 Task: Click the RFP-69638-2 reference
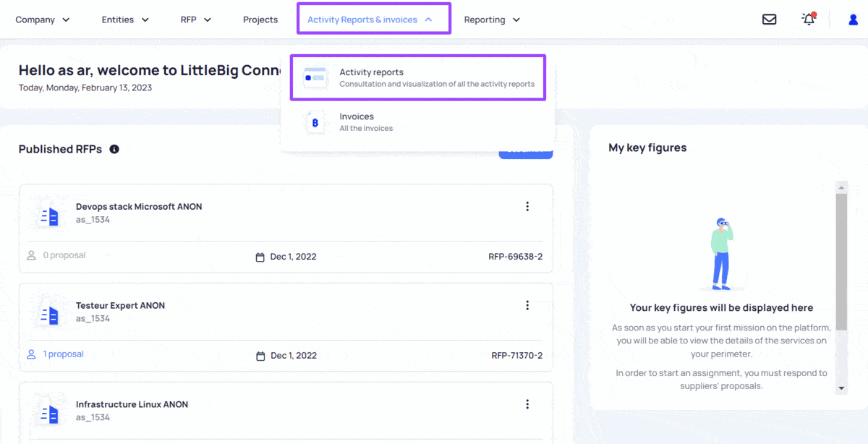pos(516,257)
